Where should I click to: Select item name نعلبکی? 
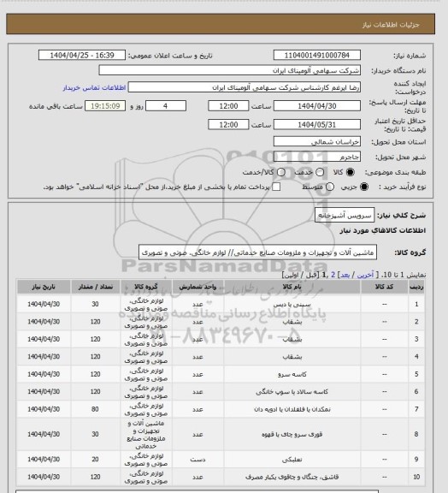point(292,460)
